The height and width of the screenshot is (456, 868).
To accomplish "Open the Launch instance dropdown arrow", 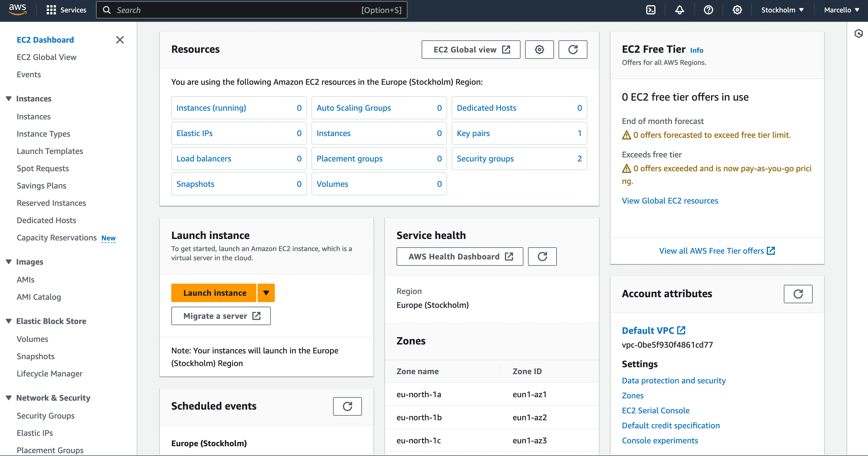I will coord(266,293).
